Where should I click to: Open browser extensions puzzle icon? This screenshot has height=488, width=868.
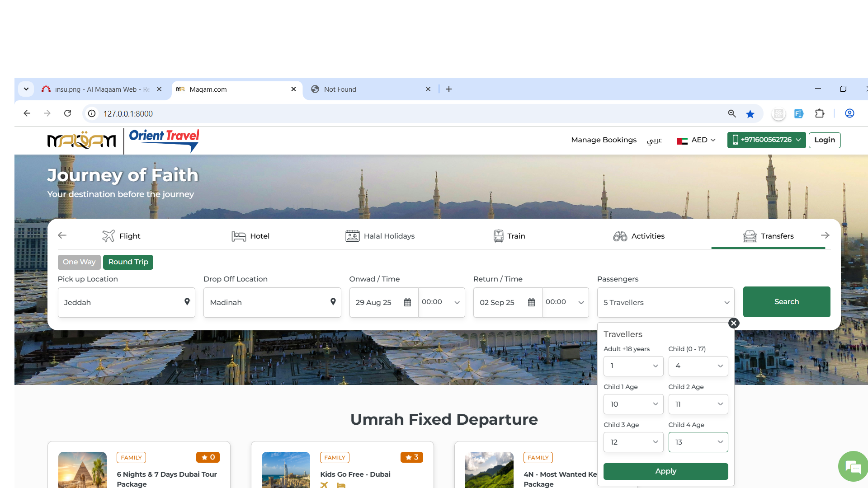tap(820, 114)
